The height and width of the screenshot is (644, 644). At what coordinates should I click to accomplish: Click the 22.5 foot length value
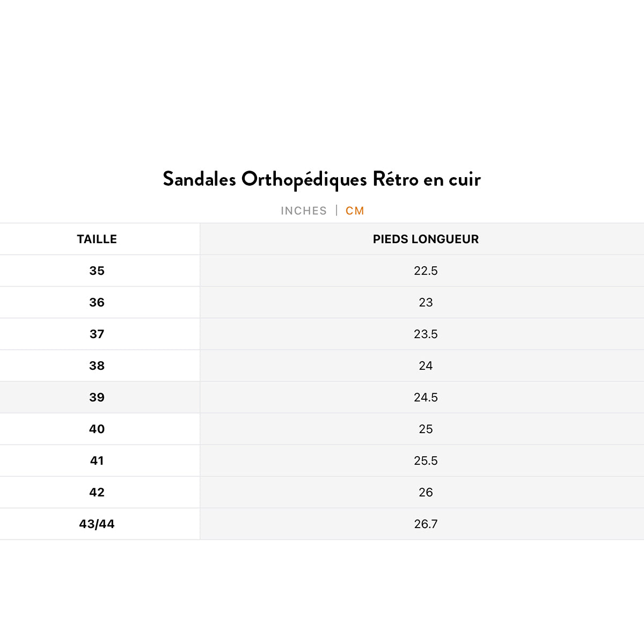[426, 271]
